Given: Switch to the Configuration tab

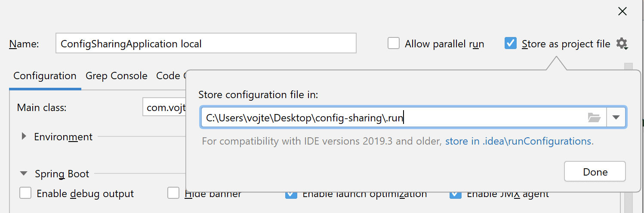Looking at the screenshot, I should pyautogui.click(x=45, y=76).
